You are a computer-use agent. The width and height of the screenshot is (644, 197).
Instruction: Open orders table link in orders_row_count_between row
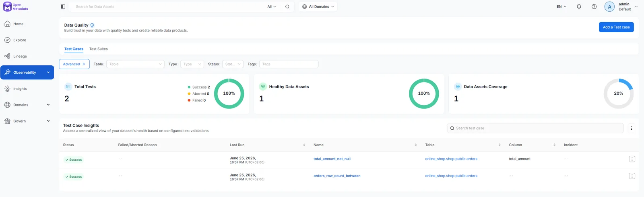point(451,176)
